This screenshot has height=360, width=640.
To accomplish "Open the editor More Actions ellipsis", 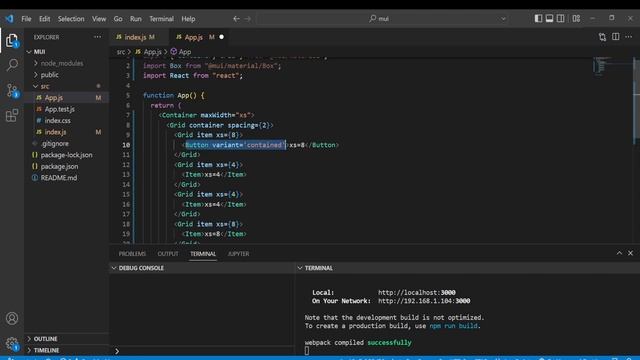I will [629, 37].
